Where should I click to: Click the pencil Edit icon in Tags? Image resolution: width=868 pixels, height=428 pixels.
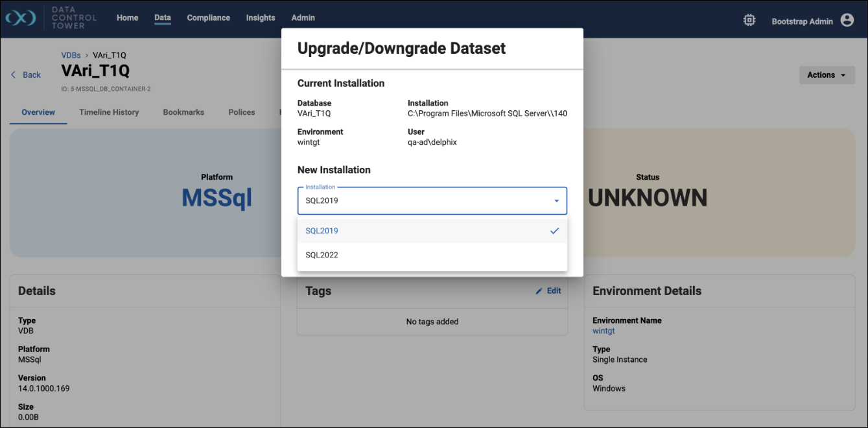point(539,291)
